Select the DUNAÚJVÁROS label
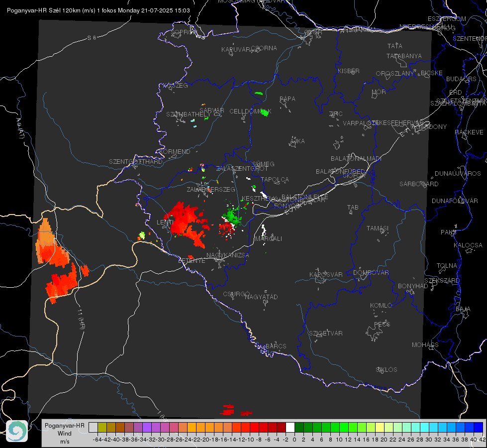Screen dimensions: 487x448 pos(458,174)
